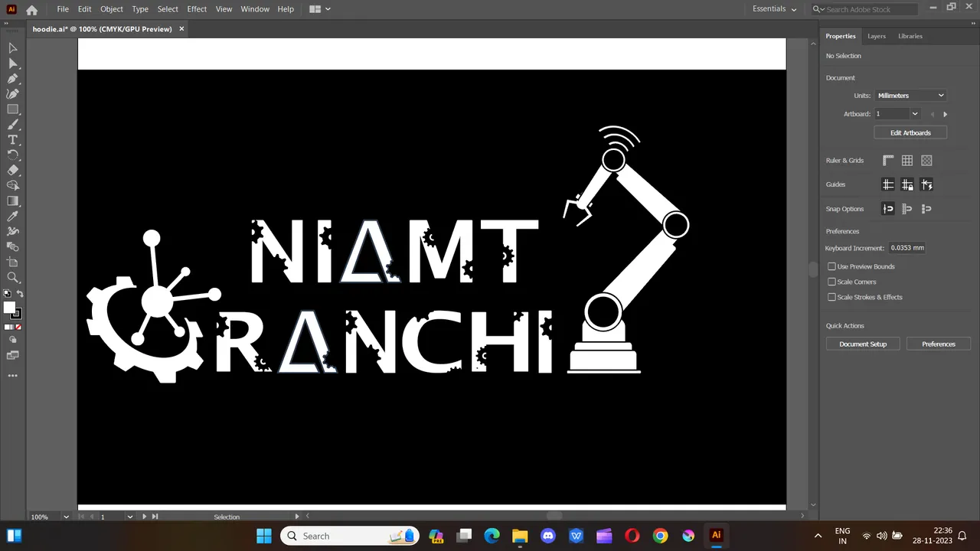This screenshot has height=551, width=980.
Task: Expand the status bar Selection menu arrow
Action: 297,517
